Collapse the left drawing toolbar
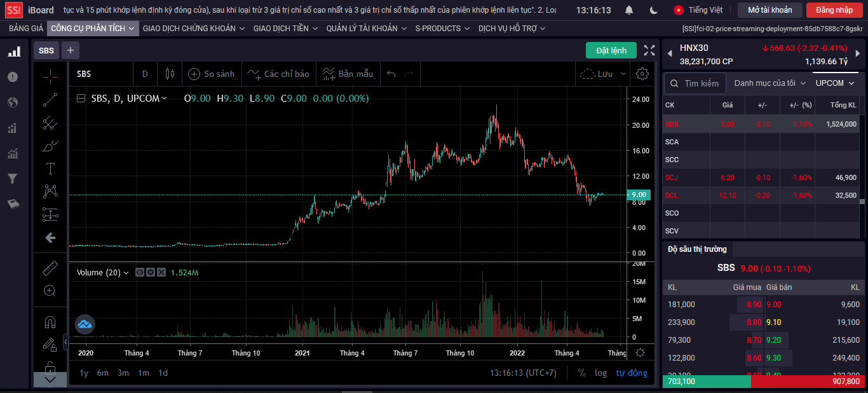Viewport: 868px width, 393px height. pyautogui.click(x=65, y=341)
